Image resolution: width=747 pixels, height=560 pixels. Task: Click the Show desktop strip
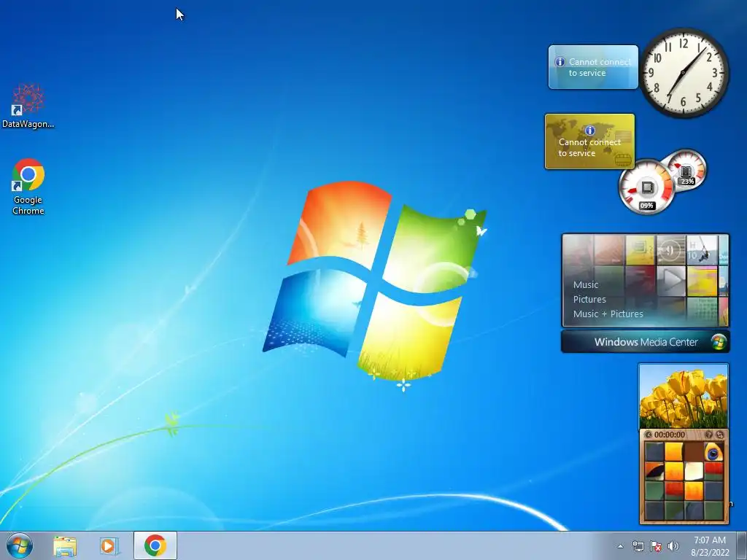[742, 546]
